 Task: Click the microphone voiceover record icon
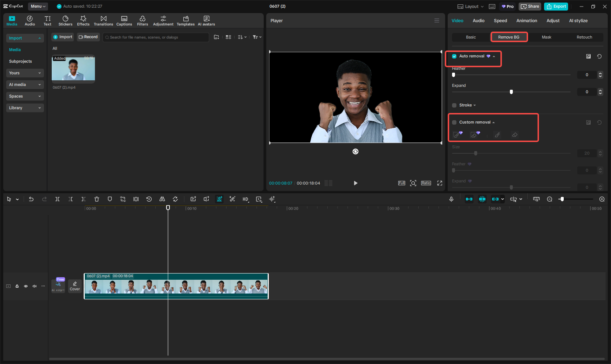click(451, 199)
